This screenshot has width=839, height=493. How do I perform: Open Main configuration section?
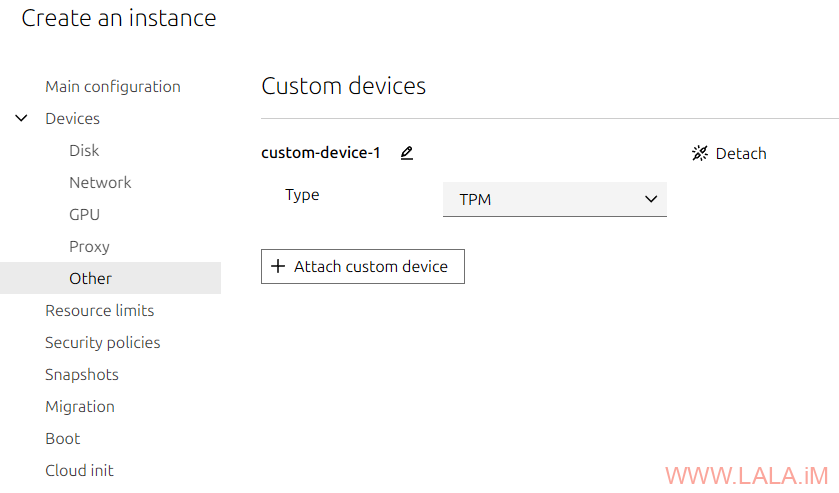click(113, 86)
